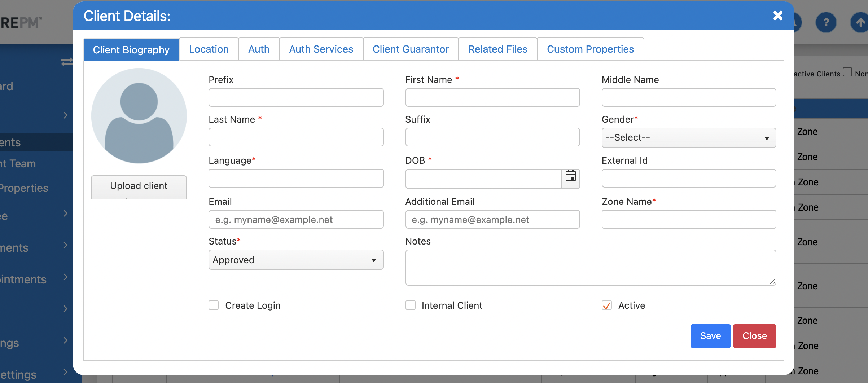Open the Client Guarantor tab
Screen dimensions: 868x383
[411, 49]
